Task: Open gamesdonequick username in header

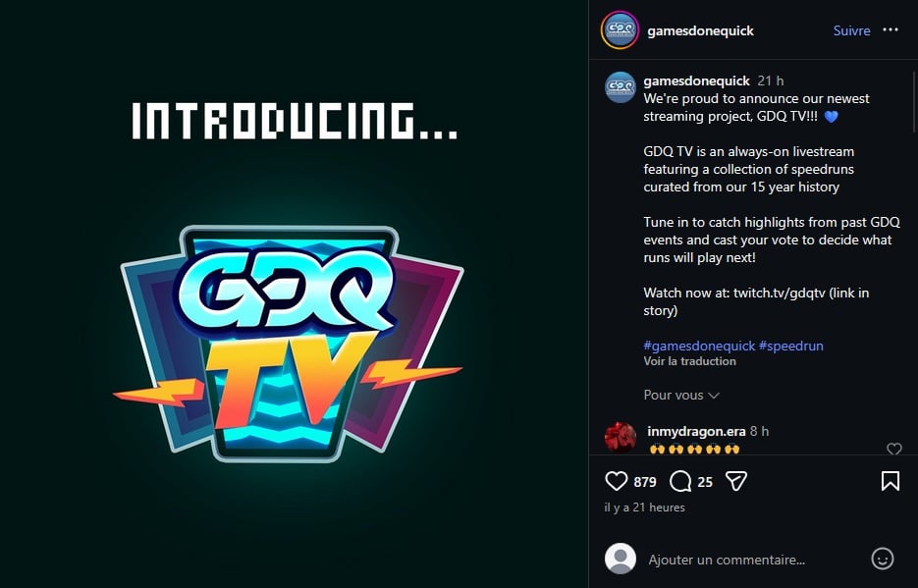Action: (700, 30)
